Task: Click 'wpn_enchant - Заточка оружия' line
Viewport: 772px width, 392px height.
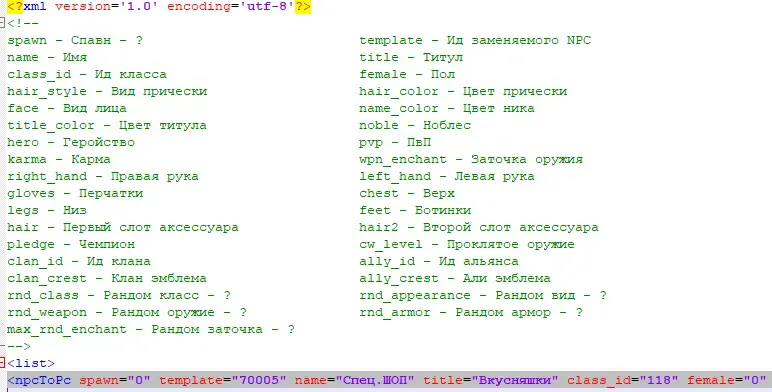Action: [x=471, y=160]
